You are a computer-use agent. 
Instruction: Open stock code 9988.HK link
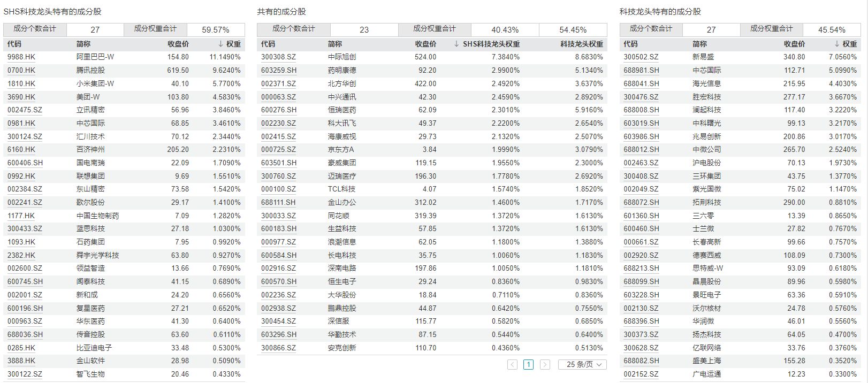pos(21,57)
